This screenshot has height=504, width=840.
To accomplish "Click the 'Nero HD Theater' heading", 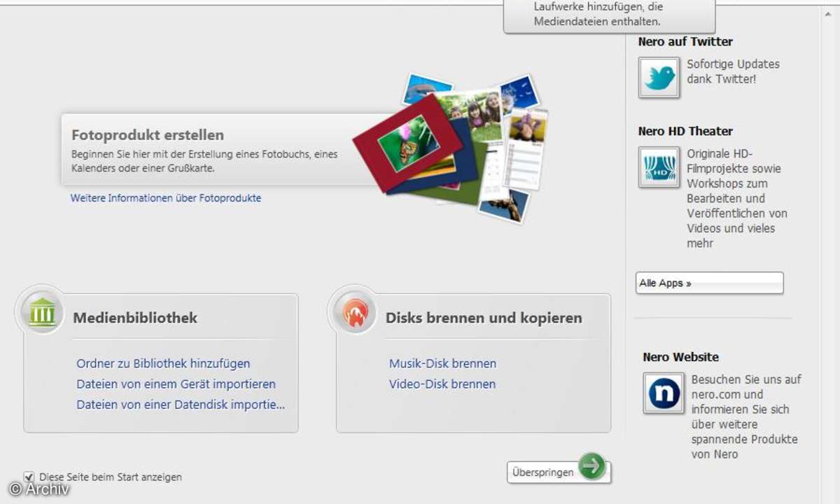I will 685,132.
